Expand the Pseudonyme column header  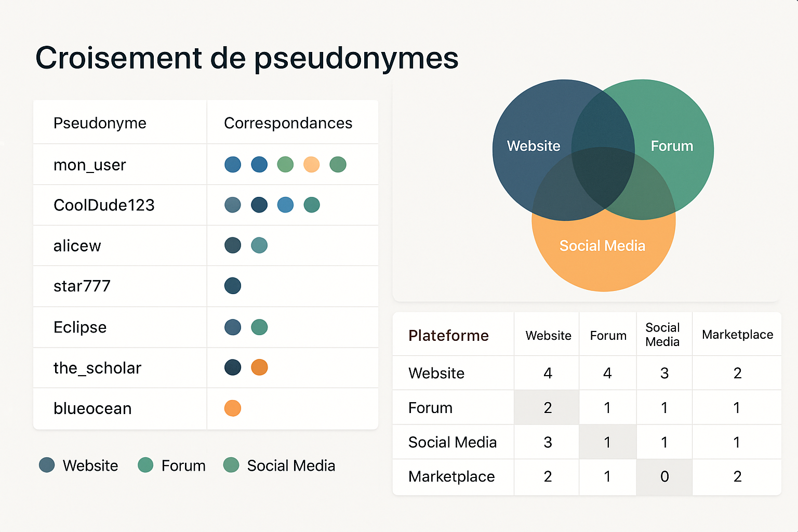click(x=100, y=123)
